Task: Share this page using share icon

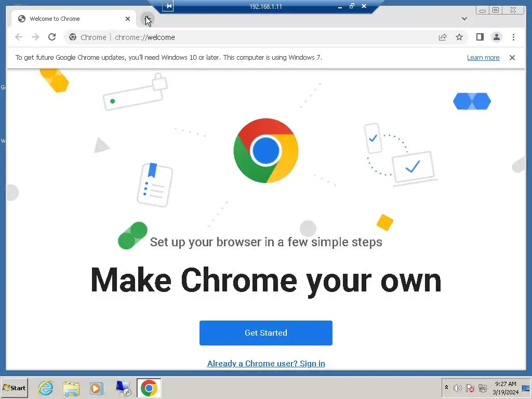Action: click(x=443, y=37)
